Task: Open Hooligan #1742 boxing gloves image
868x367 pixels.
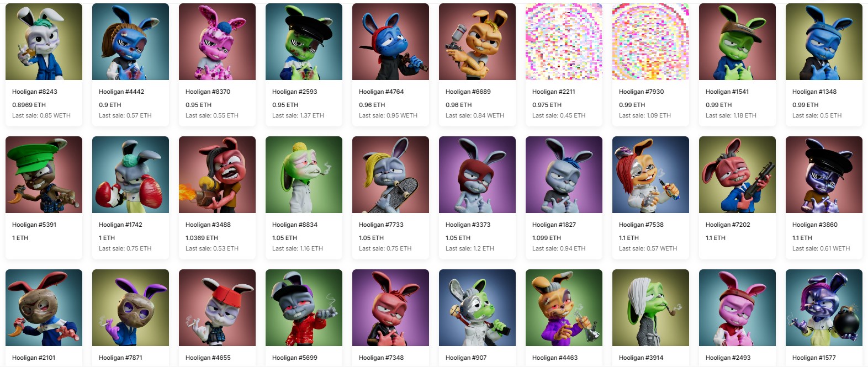Action: (130, 175)
